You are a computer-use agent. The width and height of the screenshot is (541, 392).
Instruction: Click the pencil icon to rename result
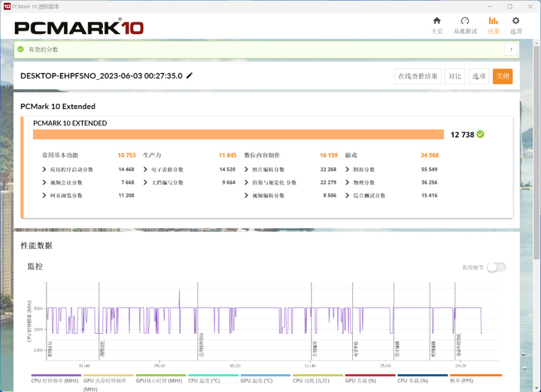(x=190, y=76)
